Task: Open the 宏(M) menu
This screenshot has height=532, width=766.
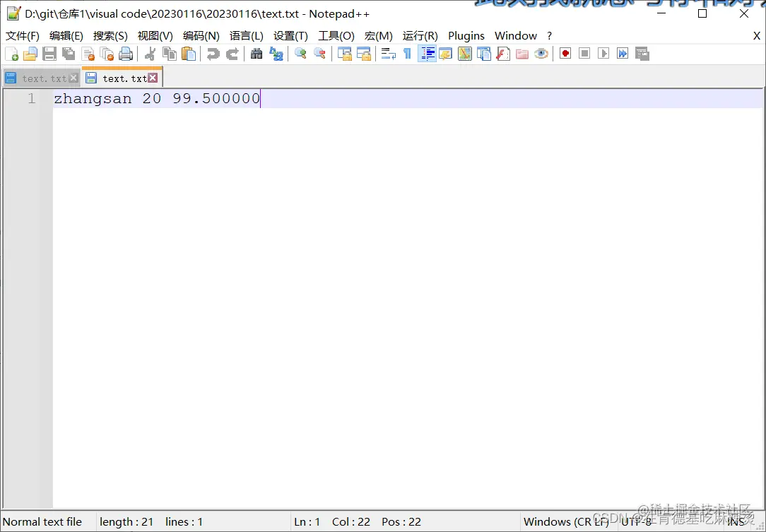Action: (x=379, y=35)
